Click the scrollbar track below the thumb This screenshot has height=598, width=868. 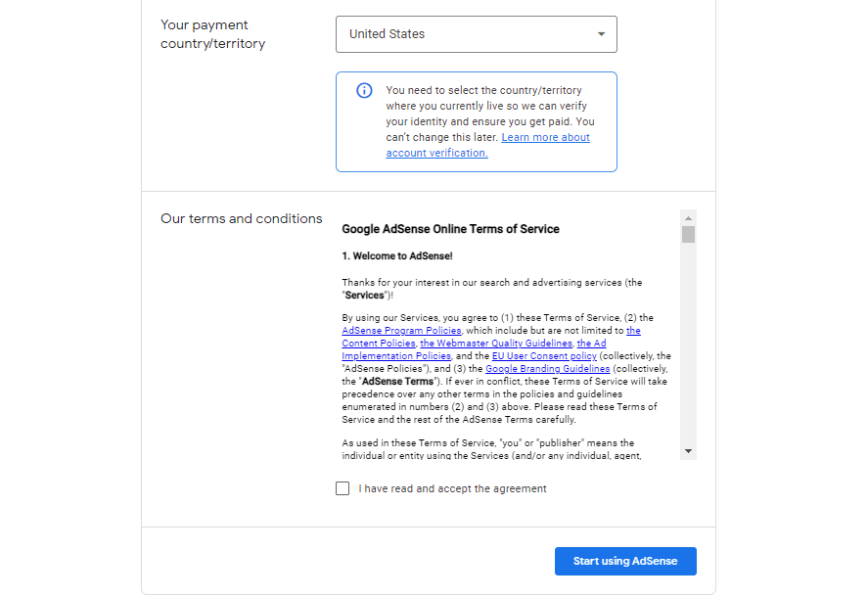688,343
